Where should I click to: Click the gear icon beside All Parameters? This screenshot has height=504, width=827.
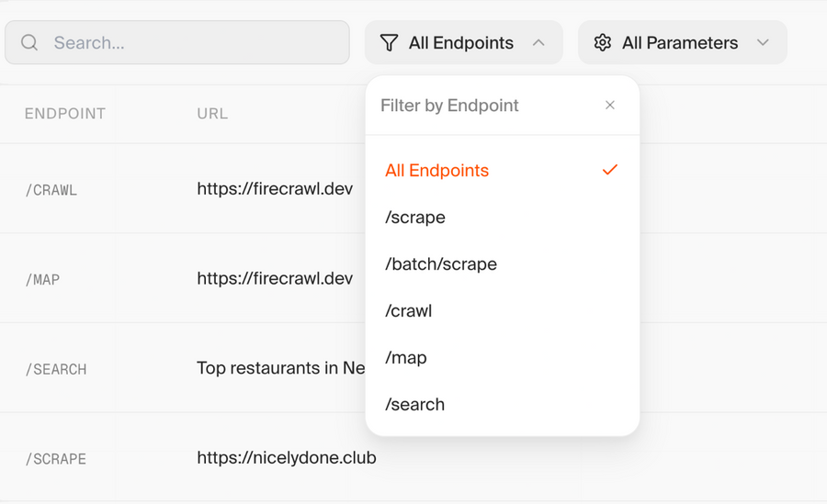click(x=603, y=43)
